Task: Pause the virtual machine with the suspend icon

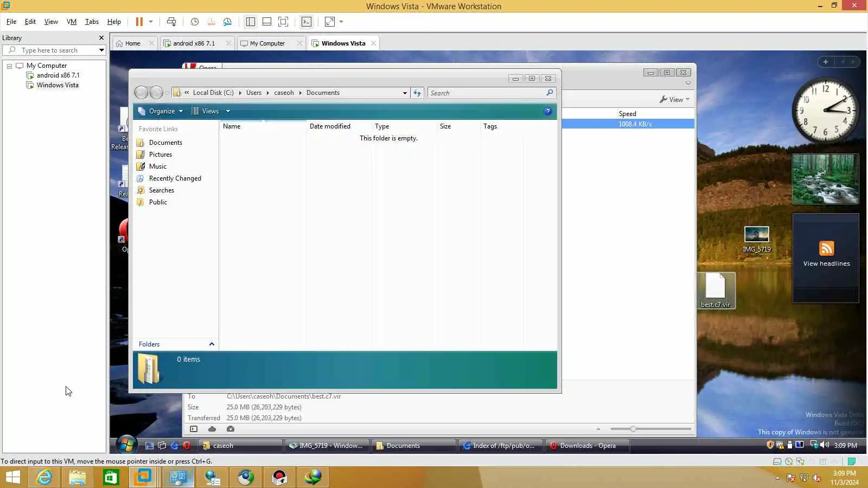Action: (139, 22)
